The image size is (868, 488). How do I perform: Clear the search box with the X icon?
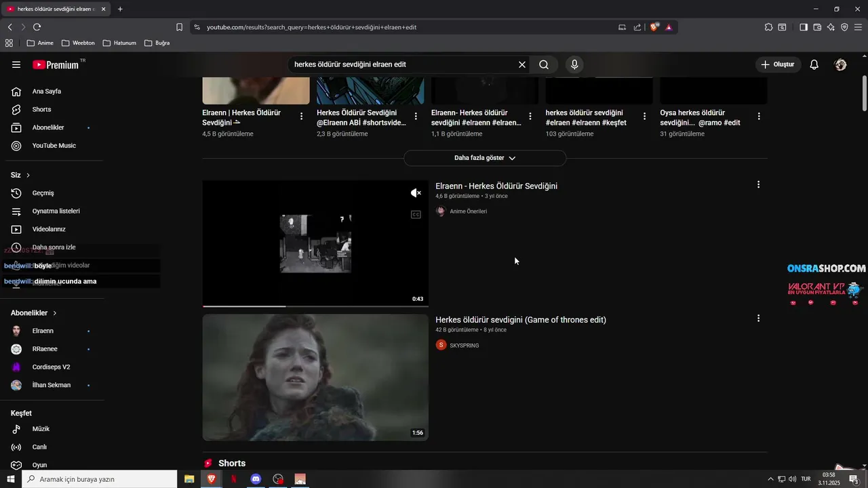522,64
